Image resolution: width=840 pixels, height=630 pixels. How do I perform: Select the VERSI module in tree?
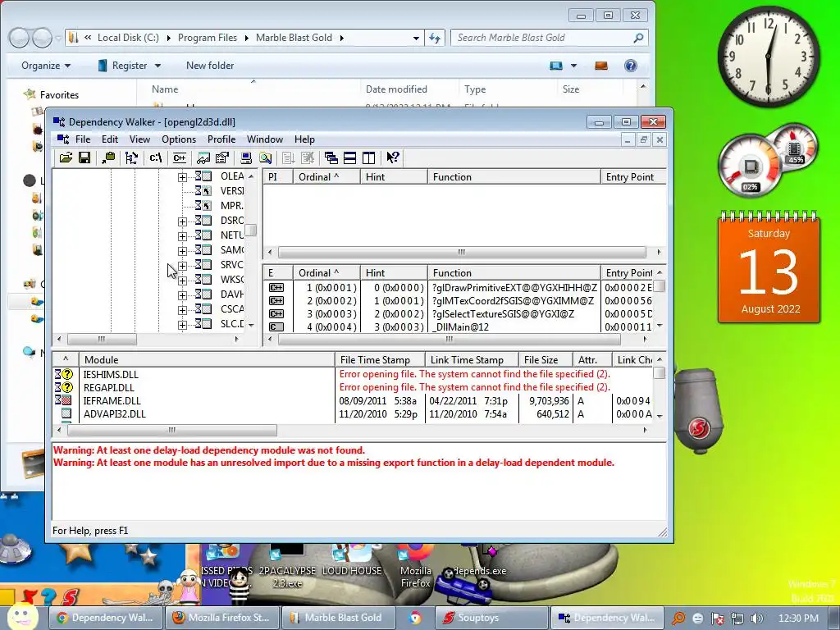click(x=231, y=190)
